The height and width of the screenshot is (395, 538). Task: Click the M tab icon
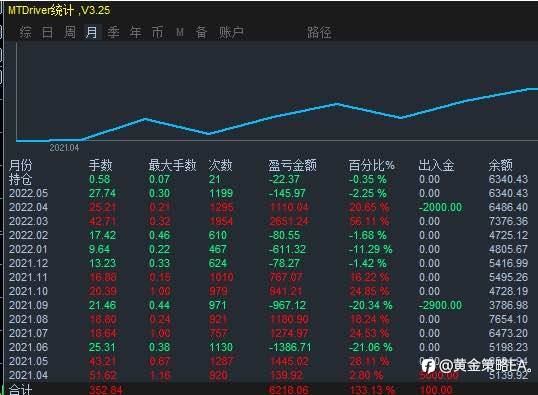(x=180, y=32)
